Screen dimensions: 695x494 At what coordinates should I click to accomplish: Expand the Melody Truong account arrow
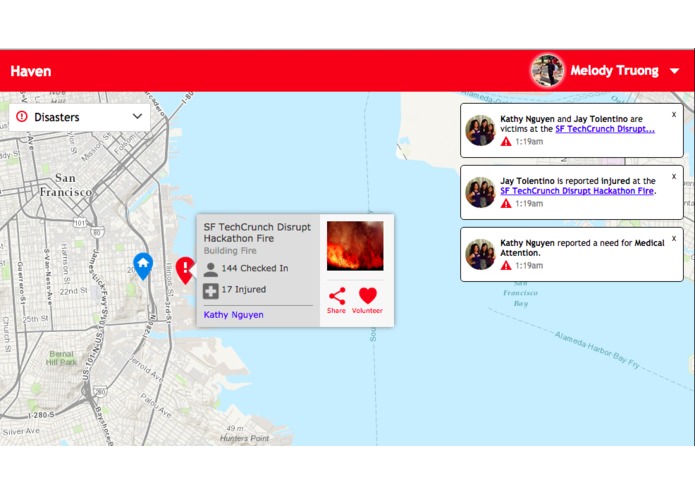pyautogui.click(x=674, y=71)
